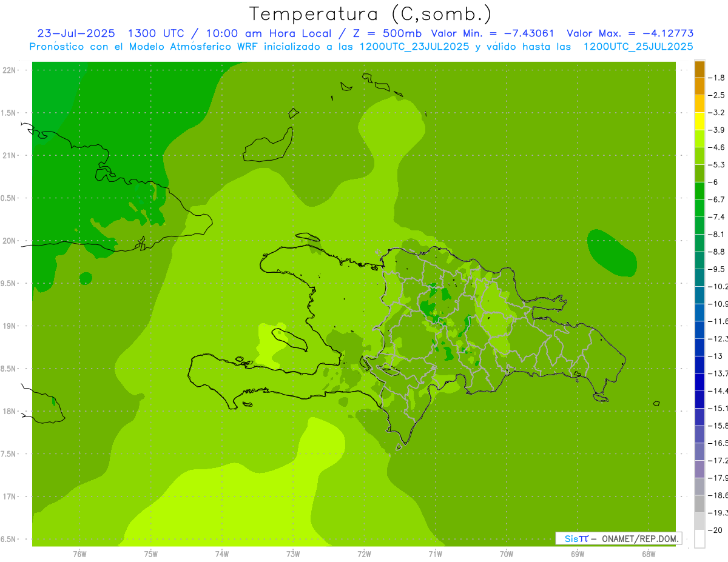Click the "21N" latitude axis label
Viewport: 728px width, 562px height.
click(x=10, y=155)
